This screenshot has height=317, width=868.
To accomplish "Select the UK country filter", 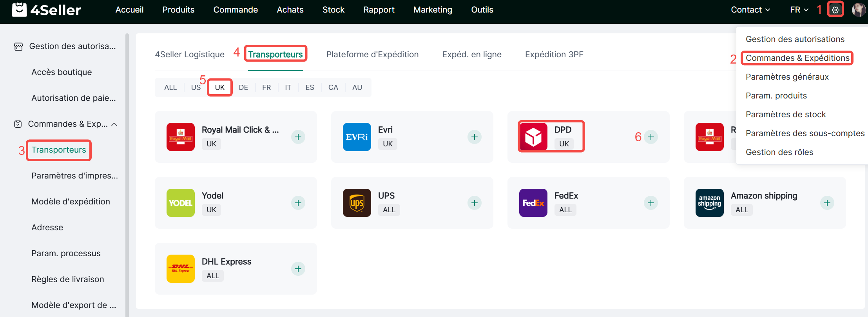I will (220, 87).
